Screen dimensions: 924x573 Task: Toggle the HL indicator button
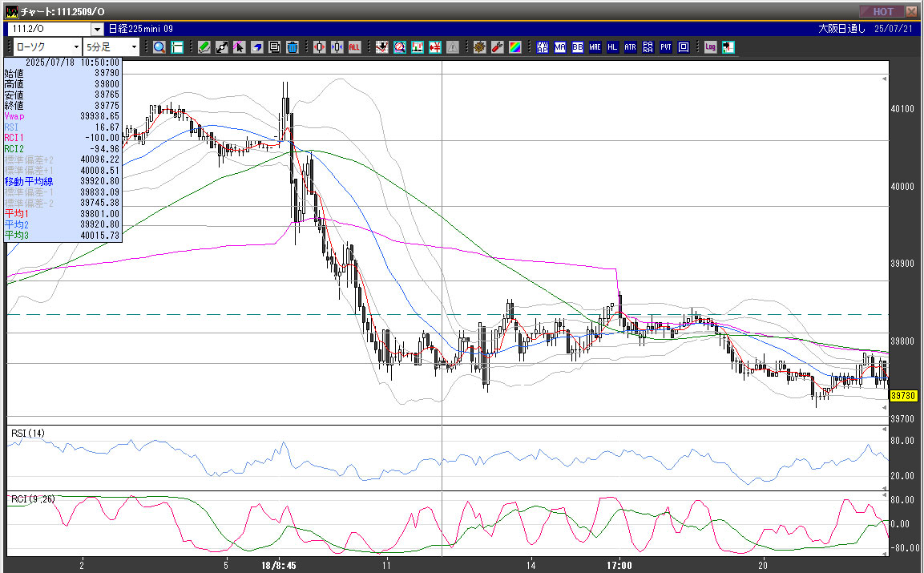[613, 47]
